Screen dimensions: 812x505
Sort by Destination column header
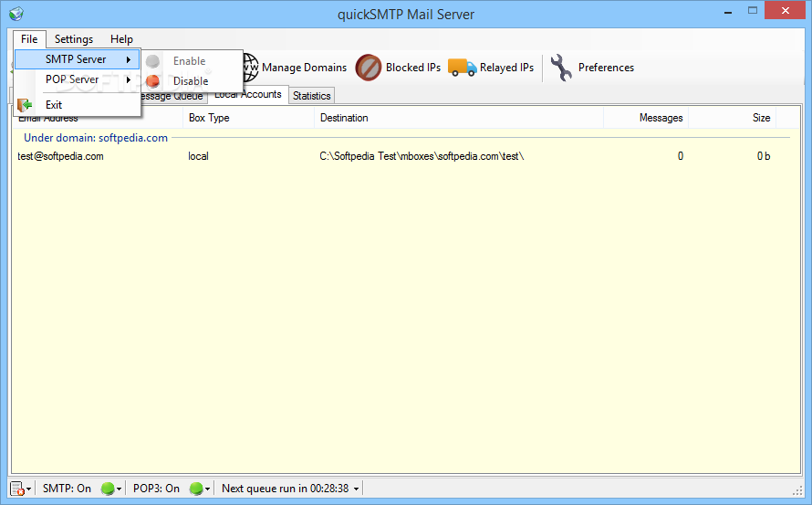tap(459, 118)
